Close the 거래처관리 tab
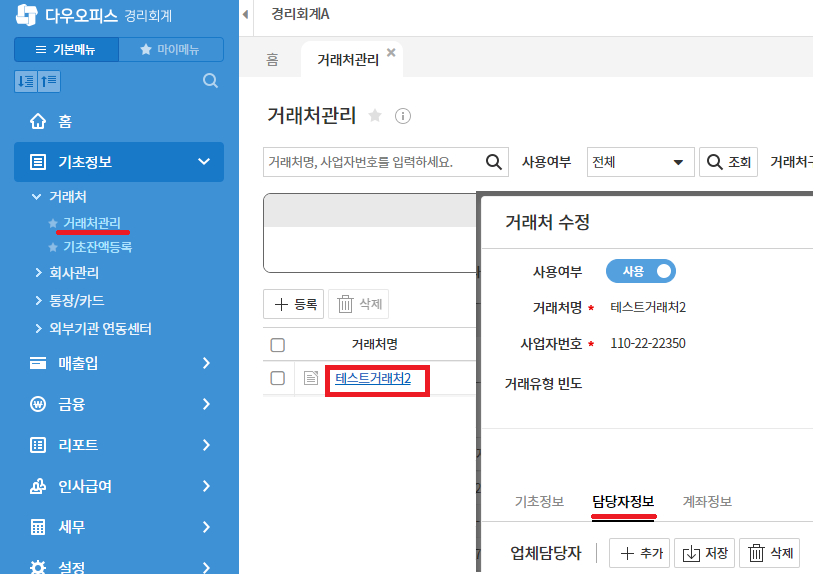Screen dimensions: 815x574 coord(391,53)
